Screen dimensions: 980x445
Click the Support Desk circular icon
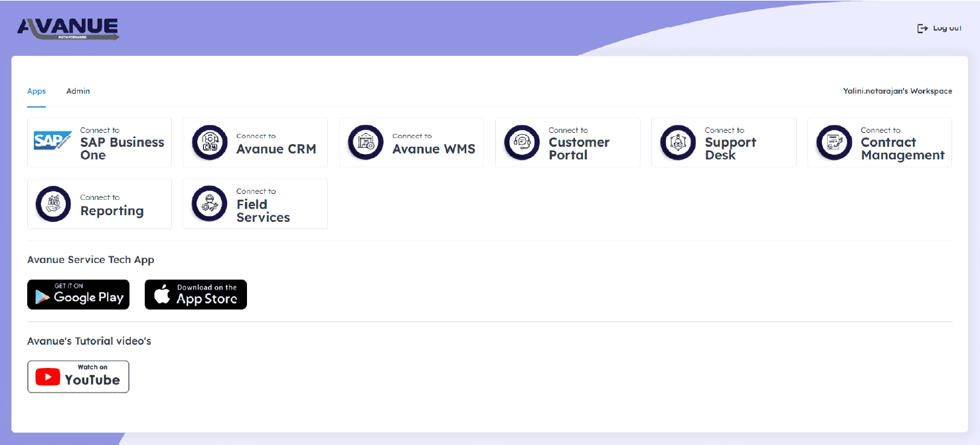tap(678, 143)
